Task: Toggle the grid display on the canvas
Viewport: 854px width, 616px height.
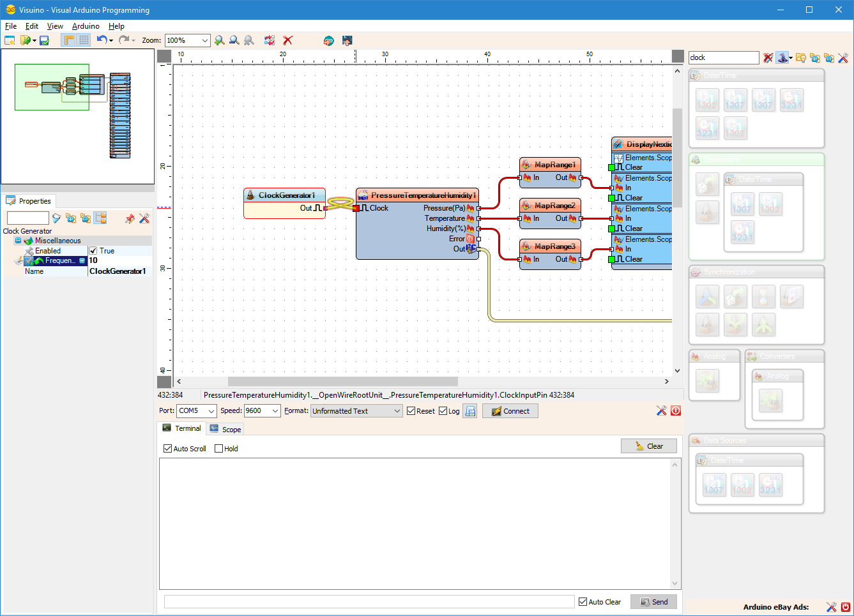Action: [x=84, y=40]
